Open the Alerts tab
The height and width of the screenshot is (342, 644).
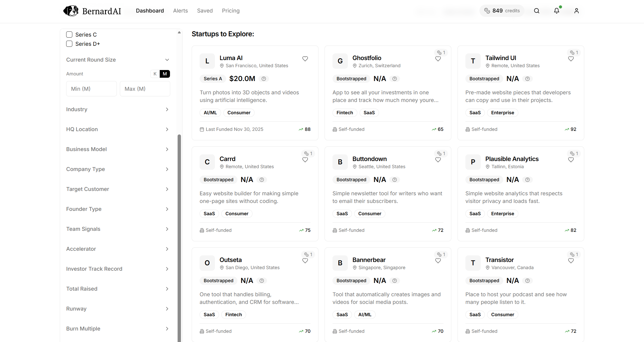tap(180, 11)
